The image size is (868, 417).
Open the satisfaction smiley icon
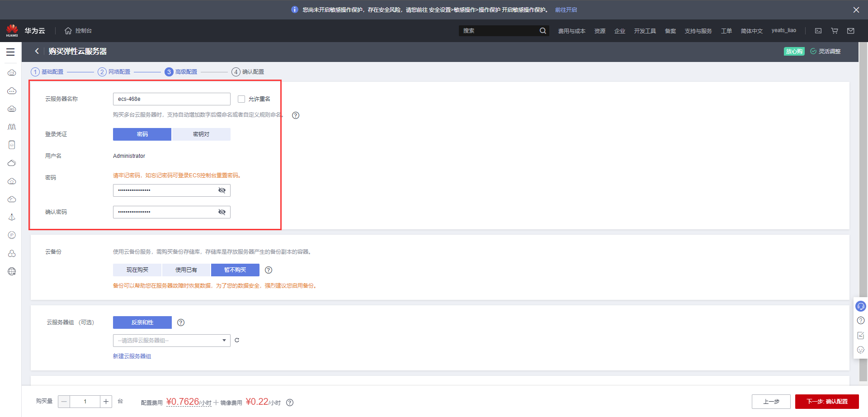[861, 350]
